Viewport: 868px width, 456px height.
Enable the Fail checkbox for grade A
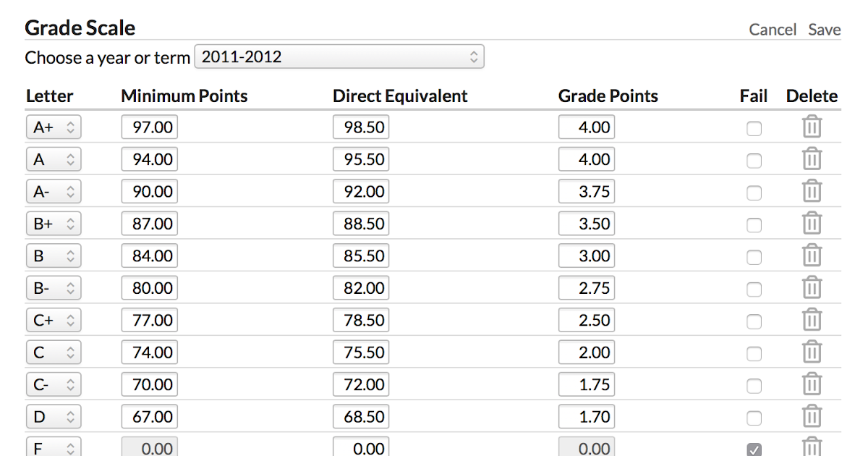(754, 161)
